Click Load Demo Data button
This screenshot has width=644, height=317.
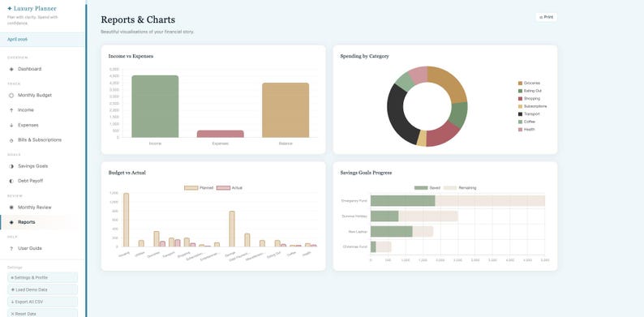pos(42,289)
